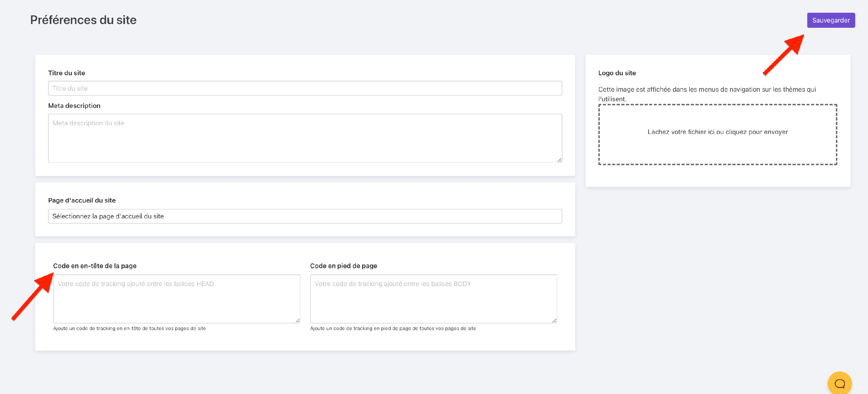Viewport: 868px width, 394px height.
Task: Click the "Code en pied de page" label
Action: click(x=343, y=266)
